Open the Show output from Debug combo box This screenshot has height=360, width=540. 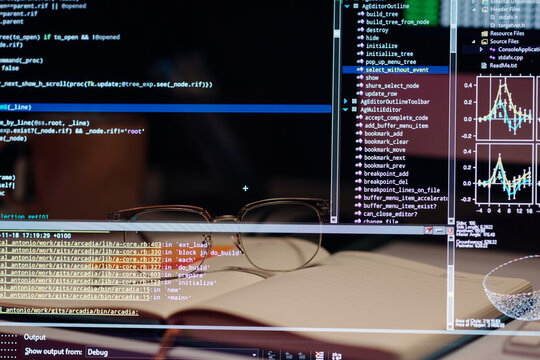(172, 352)
